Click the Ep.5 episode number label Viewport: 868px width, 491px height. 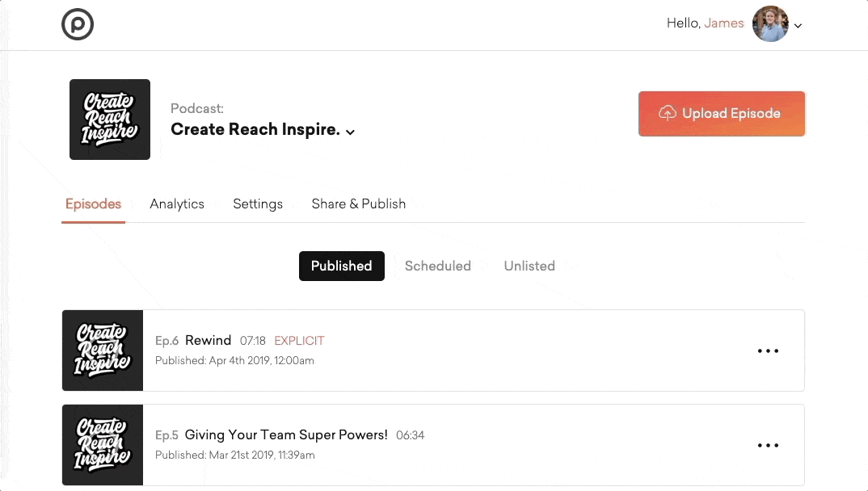[166, 435]
